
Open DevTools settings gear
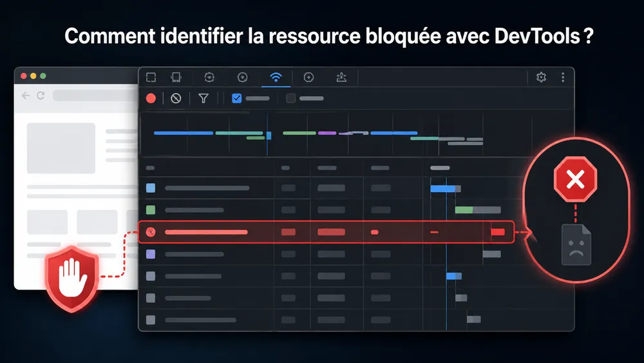pyautogui.click(x=541, y=77)
